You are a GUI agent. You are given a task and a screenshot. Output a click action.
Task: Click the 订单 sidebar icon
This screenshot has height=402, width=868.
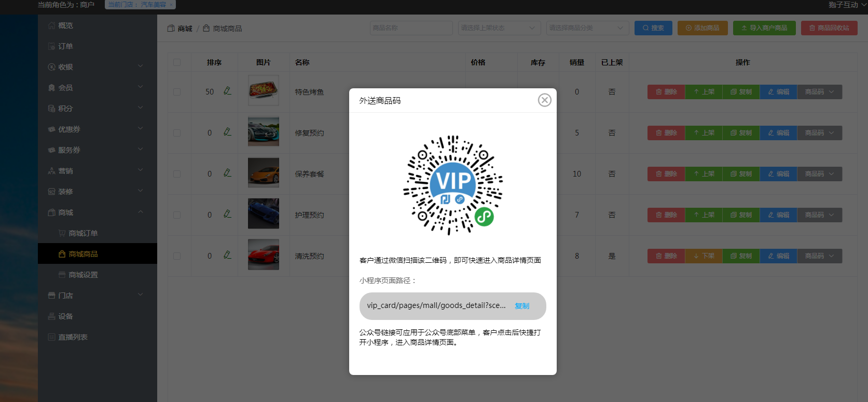coord(51,46)
